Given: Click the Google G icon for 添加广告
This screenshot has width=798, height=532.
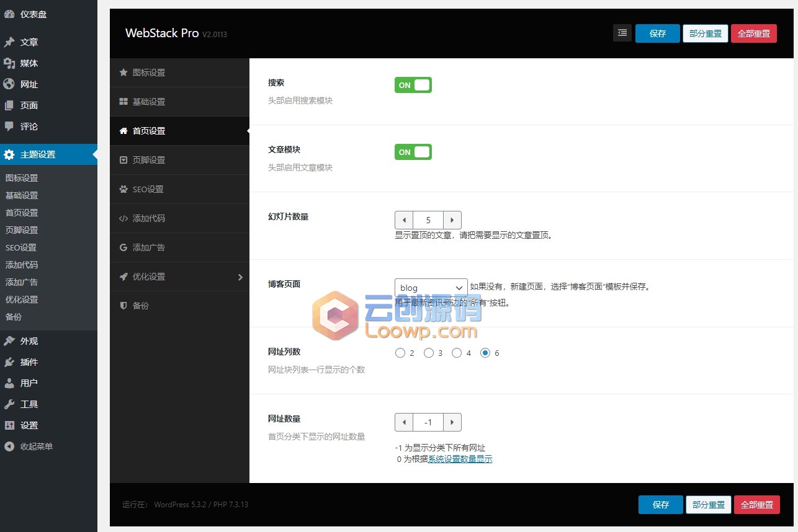Looking at the screenshot, I should 123,247.
